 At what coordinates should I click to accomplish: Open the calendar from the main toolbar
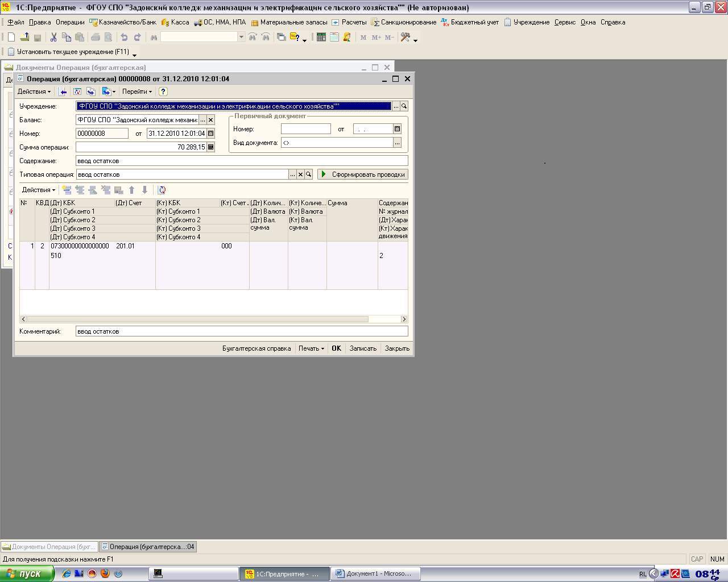[x=334, y=37]
